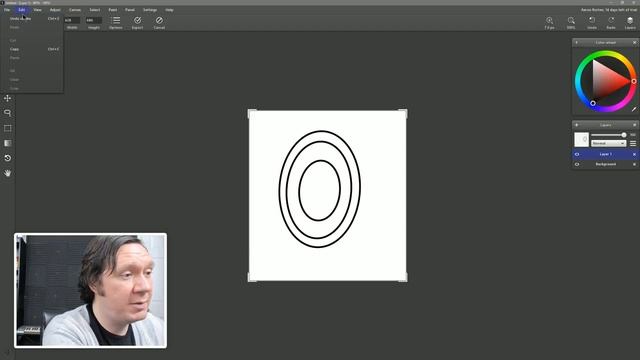Click the Redo toolbar icon
This screenshot has width=640, height=360.
tap(611, 22)
